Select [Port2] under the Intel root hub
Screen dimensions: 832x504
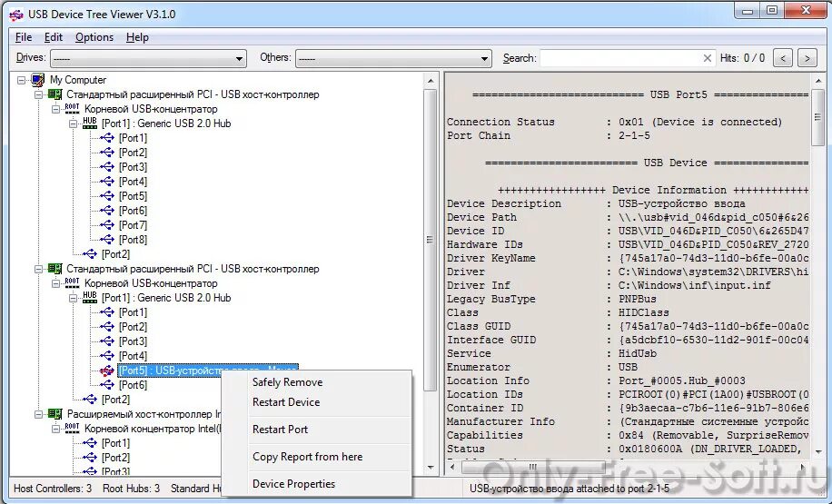click(x=115, y=458)
